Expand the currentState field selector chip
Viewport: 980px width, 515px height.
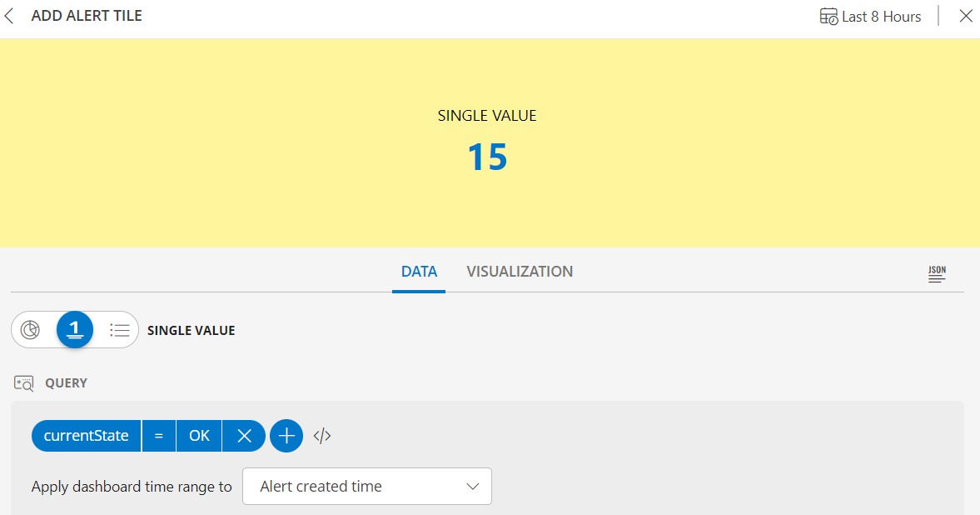click(86, 435)
